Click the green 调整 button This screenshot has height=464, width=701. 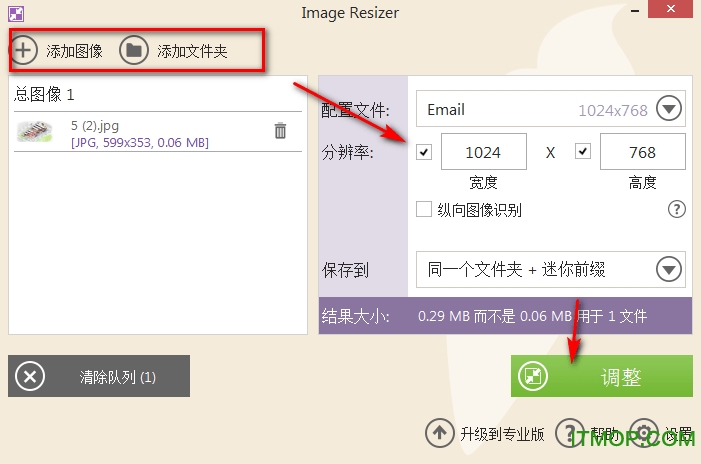click(x=602, y=376)
